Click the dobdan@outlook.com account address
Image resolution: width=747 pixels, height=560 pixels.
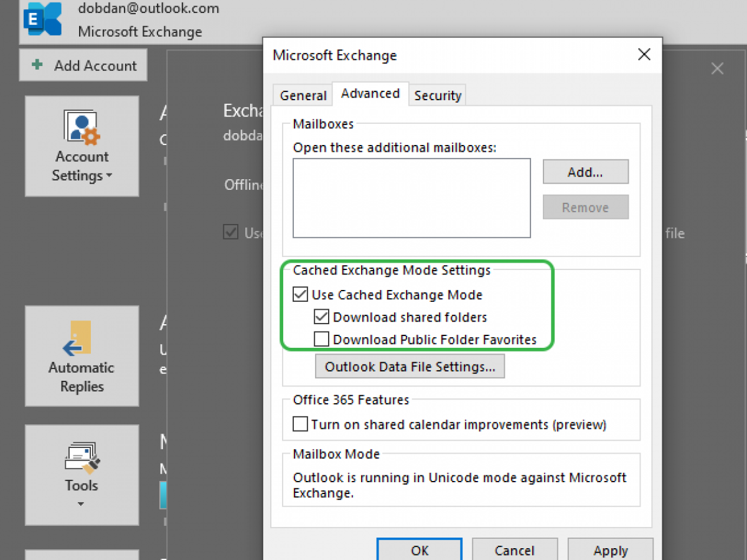[x=149, y=8]
